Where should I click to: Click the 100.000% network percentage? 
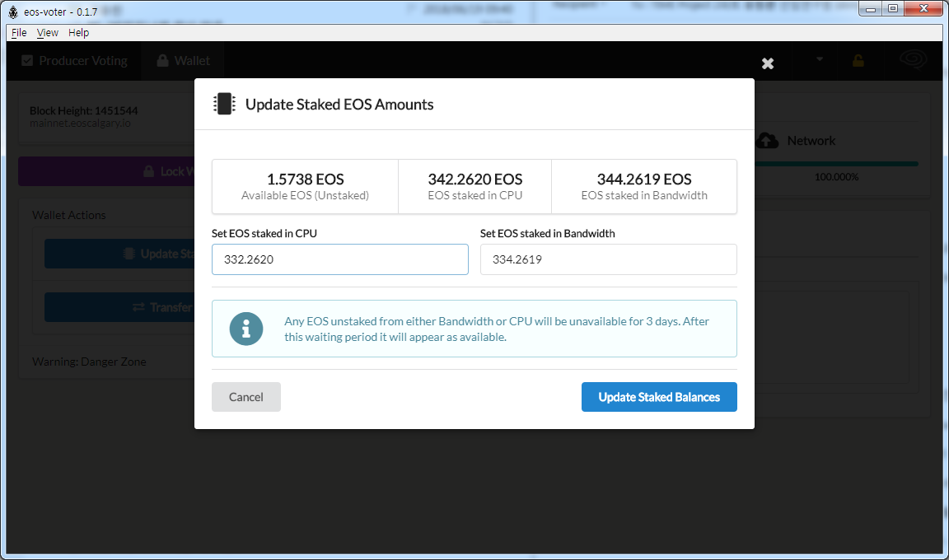[x=836, y=177]
